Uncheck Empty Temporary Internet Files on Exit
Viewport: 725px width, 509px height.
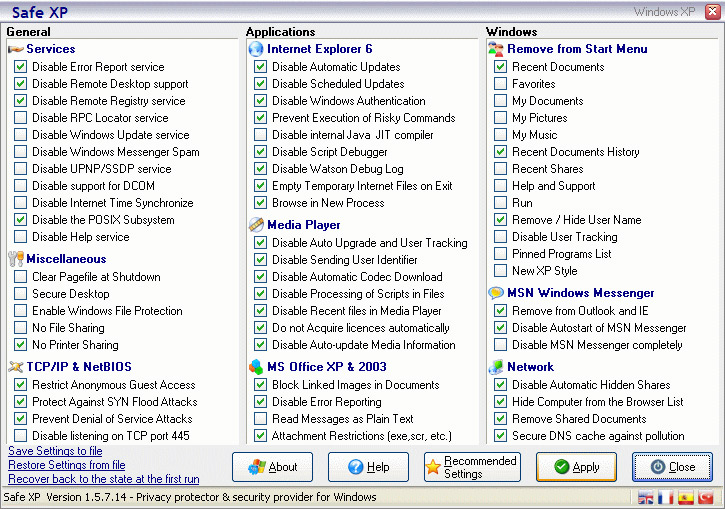click(x=260, y=185)
